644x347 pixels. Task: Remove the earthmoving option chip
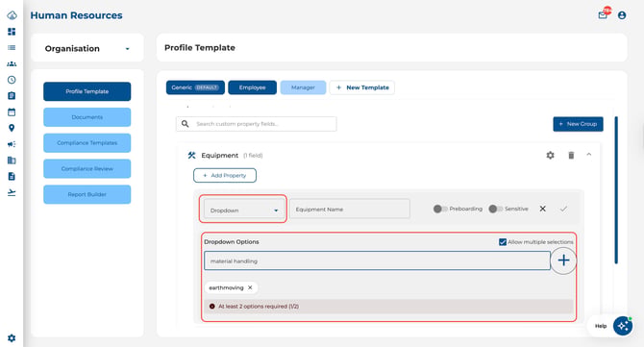click(x=250, y=287)
